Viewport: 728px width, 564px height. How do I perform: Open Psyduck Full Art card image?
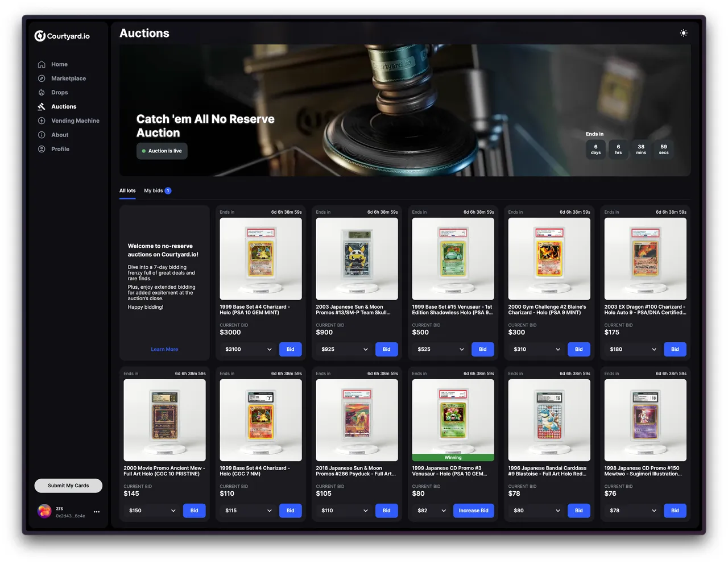357,420
